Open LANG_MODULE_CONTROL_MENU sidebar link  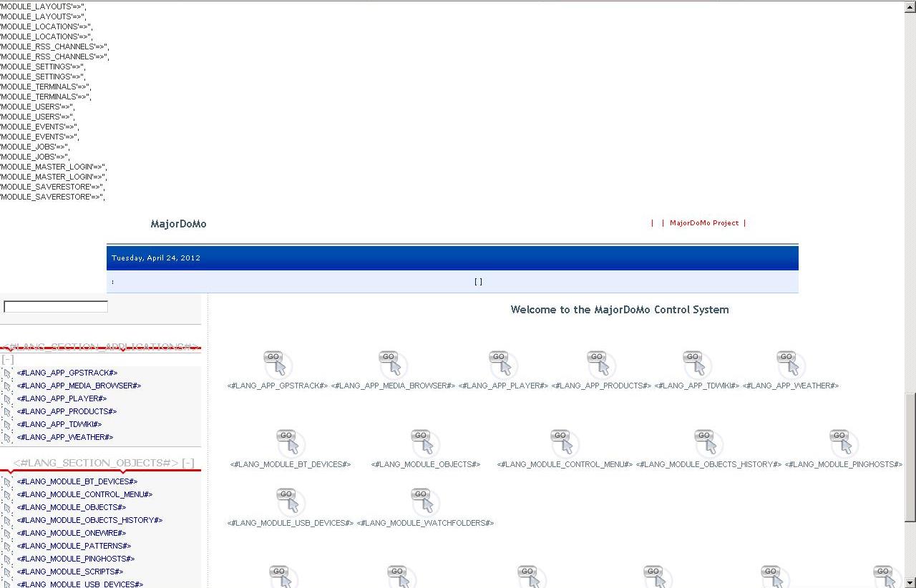coord(85,494)
